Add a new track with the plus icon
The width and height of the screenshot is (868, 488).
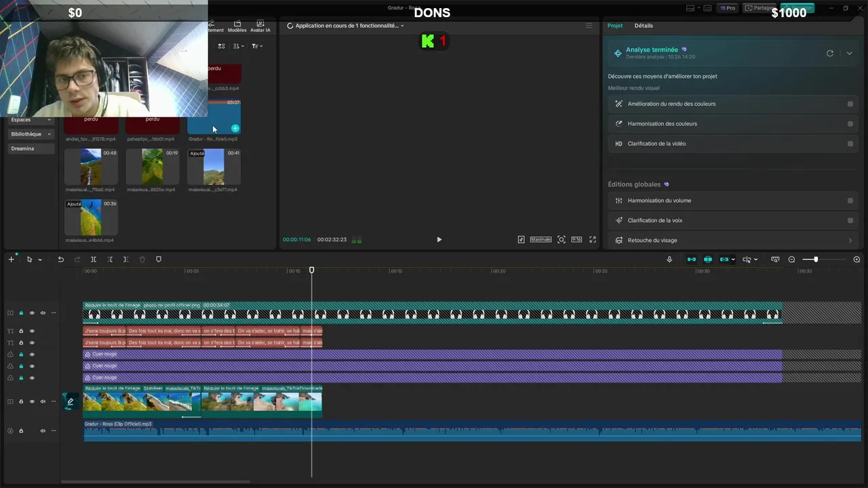click(x=11, y=260)
